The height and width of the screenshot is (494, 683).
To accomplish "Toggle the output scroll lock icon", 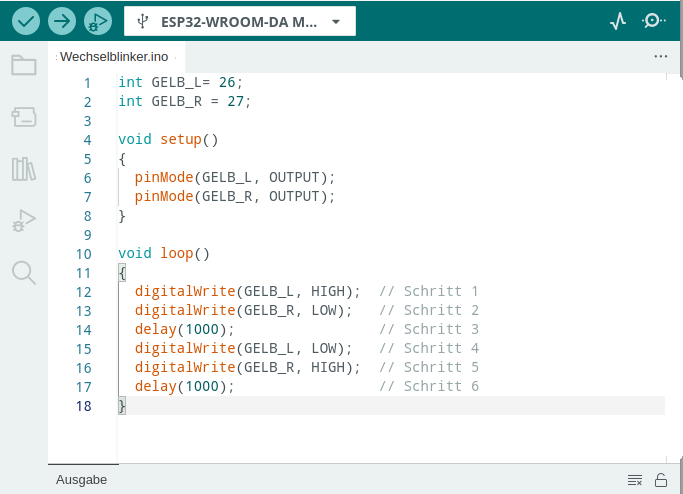I will point(661,480).
